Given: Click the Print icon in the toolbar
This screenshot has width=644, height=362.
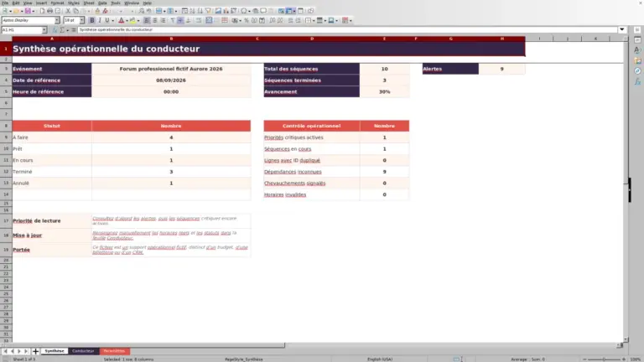Looking at the screenshot, I should [x=49, y=11].
